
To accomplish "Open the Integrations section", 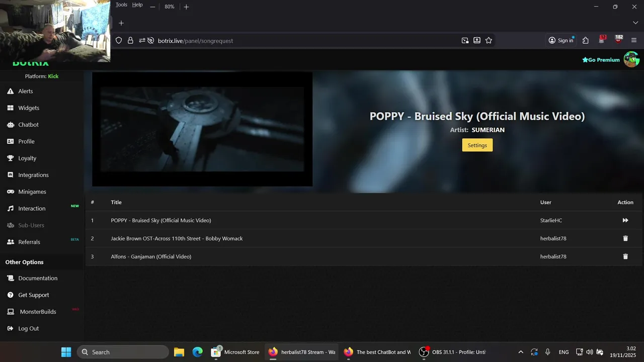I will point(28,175).
